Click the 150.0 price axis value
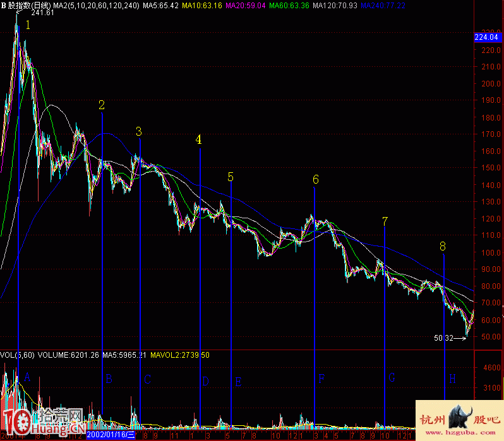 (491, 168)
